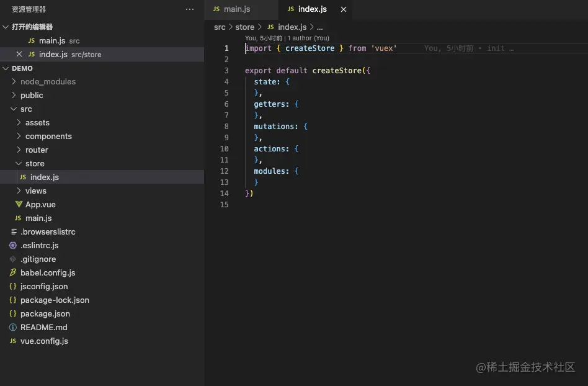Open the package.json file
588x386 pixels.
point(102,313)
